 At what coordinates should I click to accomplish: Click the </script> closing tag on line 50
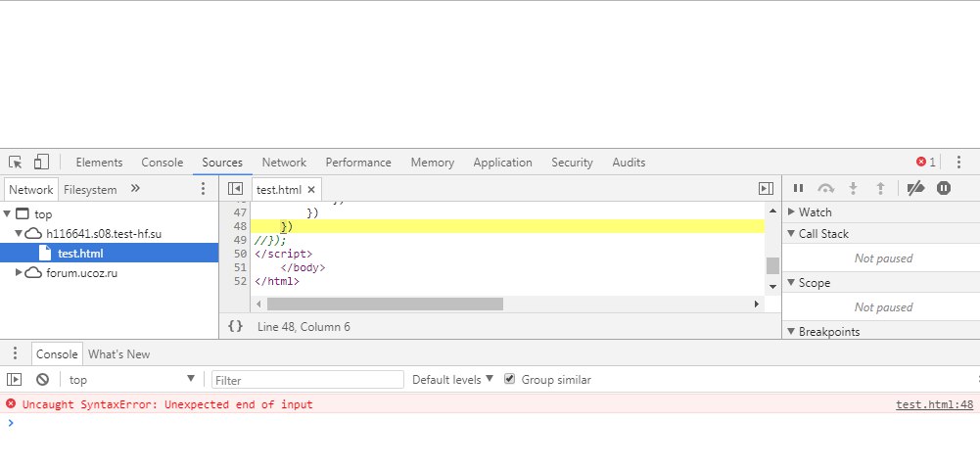click(x=283, y=254)
